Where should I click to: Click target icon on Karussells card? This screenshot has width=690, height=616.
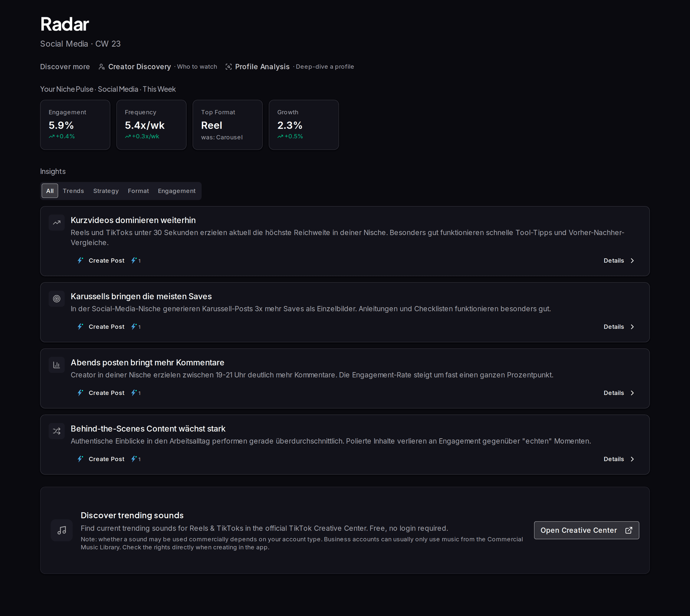point(57,299)
